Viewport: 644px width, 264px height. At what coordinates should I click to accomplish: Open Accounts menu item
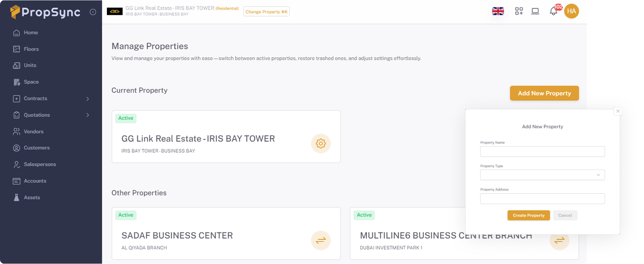click(35, 181)
